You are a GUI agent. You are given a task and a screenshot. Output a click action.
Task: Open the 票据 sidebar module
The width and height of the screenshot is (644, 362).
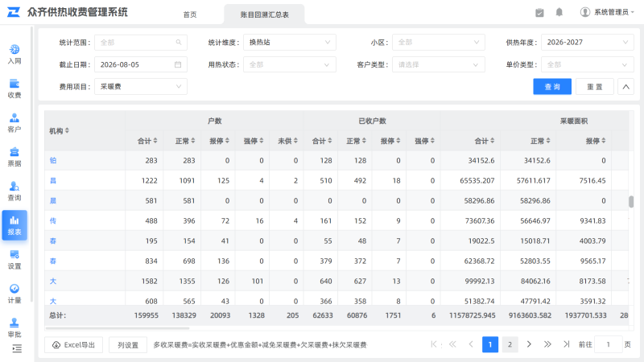click(x=14, y=157)
